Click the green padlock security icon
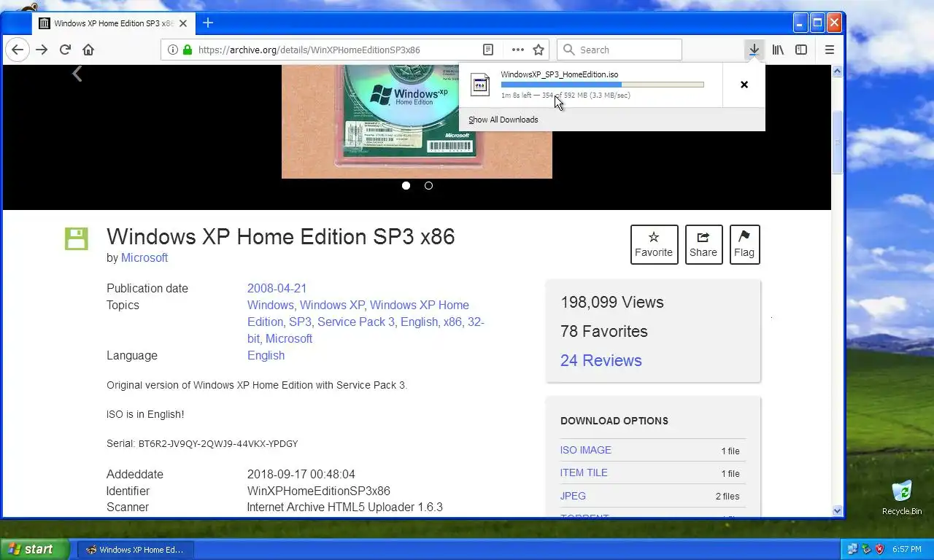 tap(188, 50)
